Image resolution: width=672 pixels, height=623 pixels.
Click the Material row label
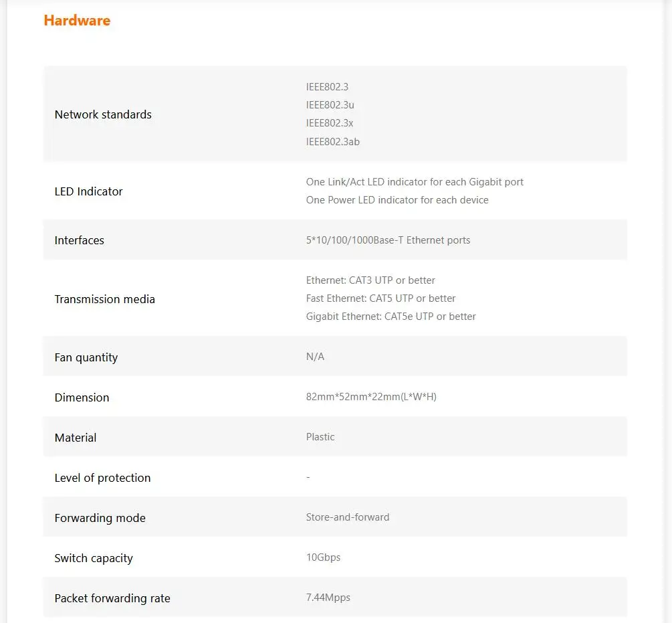75,438
